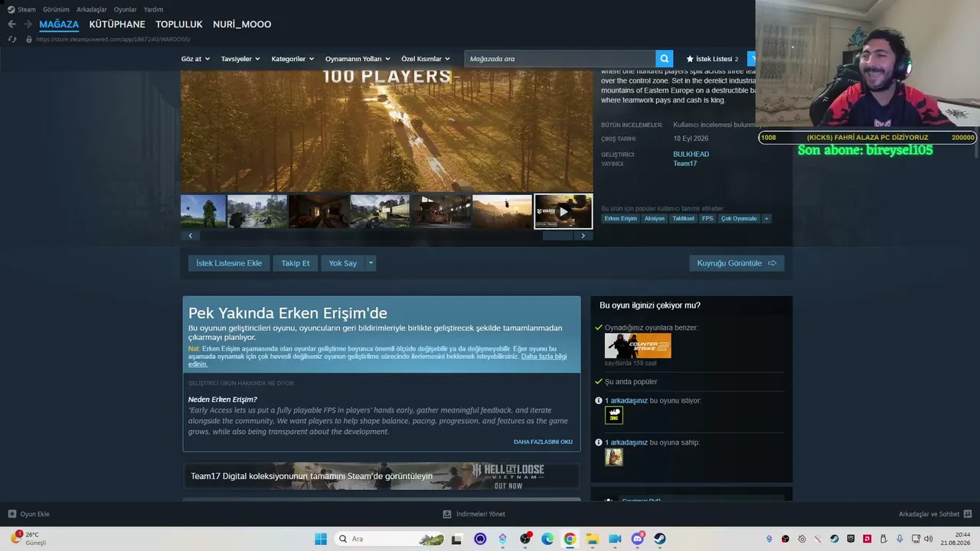Open Google Chrome from the taskbar
This screenshot has height=551, width=980.
pos(570,539)
